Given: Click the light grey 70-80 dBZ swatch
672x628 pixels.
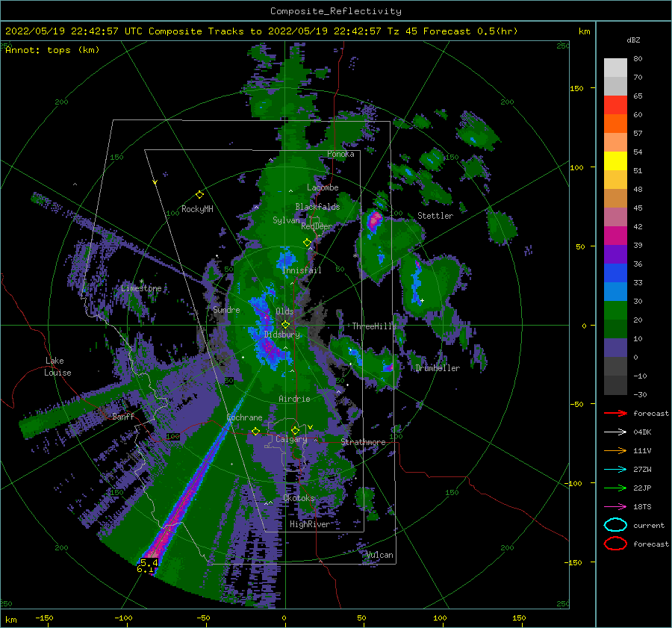Looking at the screenshot, I should [x=615, y=68].
